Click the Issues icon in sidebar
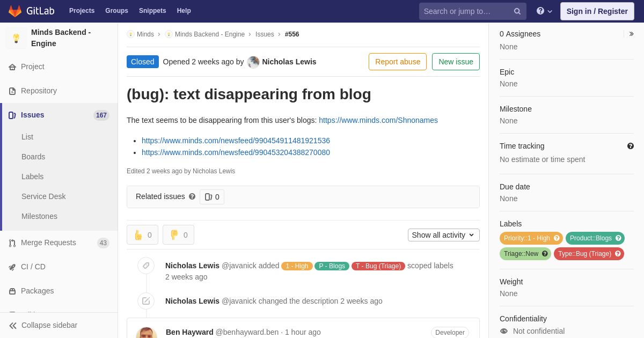Screen dimensions: 644x338 click(12, 115)
